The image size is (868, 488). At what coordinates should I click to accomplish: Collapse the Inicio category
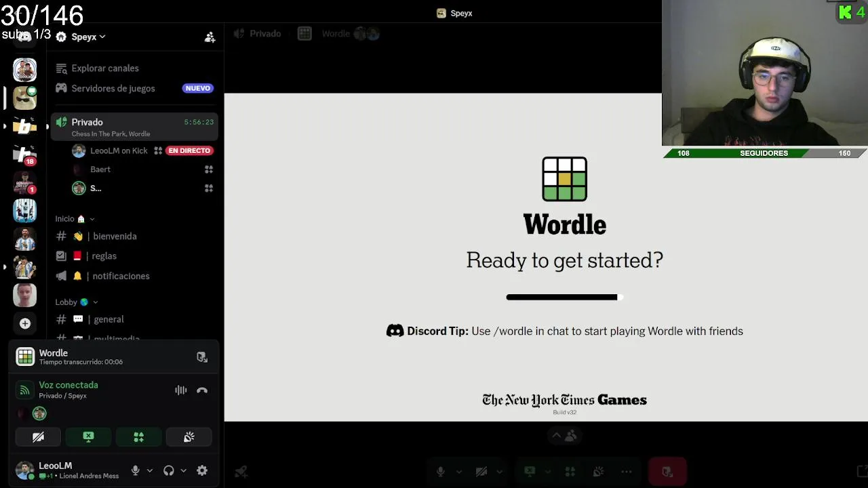click(x=75, y=219)
